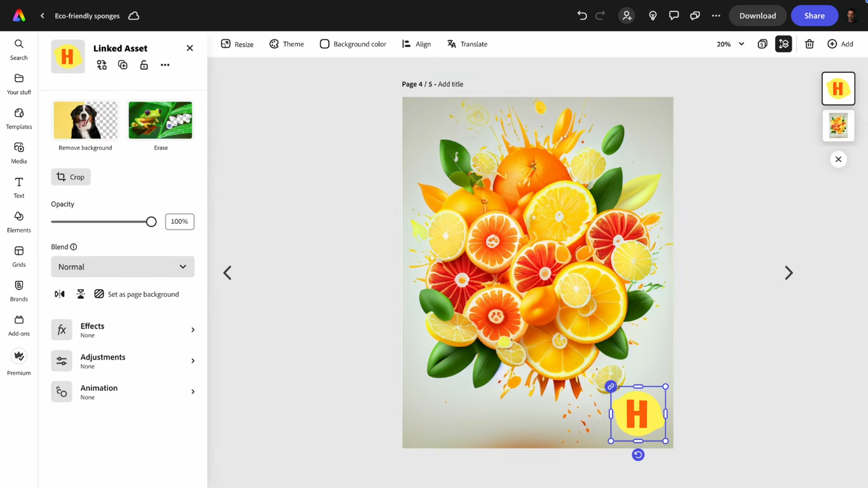Close the Linked Asset panel
The image size is (868, 488).
click(x=190, y=48)
